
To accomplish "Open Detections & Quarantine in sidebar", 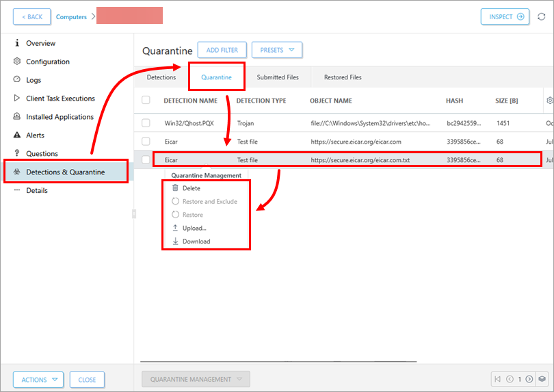I will [x=66, y=172].
